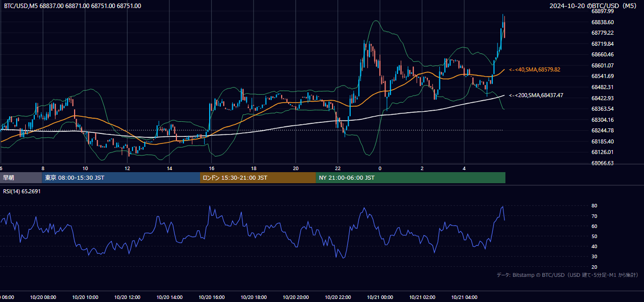Click price axis value 68422.93
Image resolution: width=644 pixels, height=302 pixels.
[x=603, y=98]
